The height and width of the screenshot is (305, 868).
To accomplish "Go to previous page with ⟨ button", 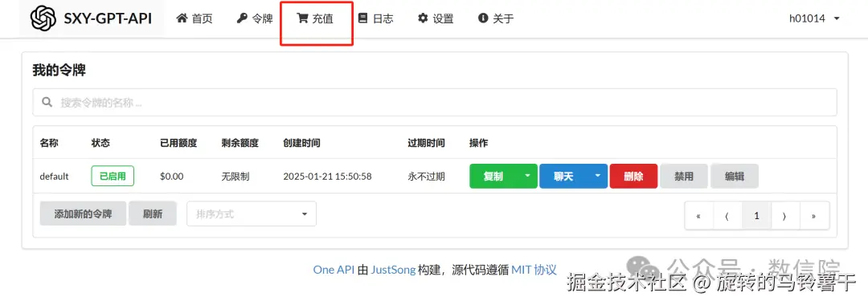I will [727, 215].
